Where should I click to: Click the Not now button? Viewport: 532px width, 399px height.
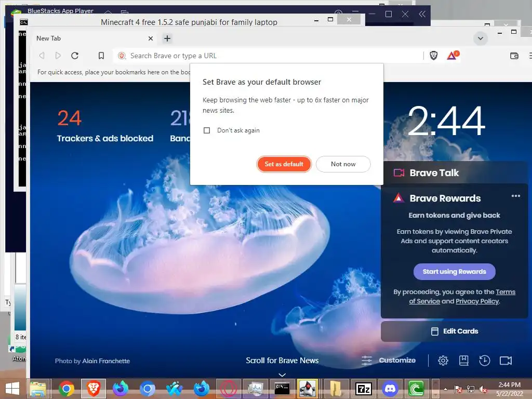point(343,164)
